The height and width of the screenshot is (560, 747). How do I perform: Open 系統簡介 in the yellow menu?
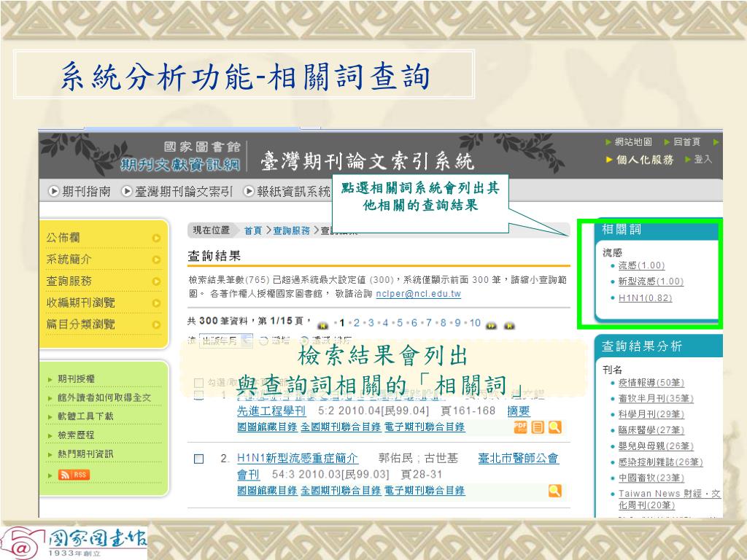[x=69, y=260]
